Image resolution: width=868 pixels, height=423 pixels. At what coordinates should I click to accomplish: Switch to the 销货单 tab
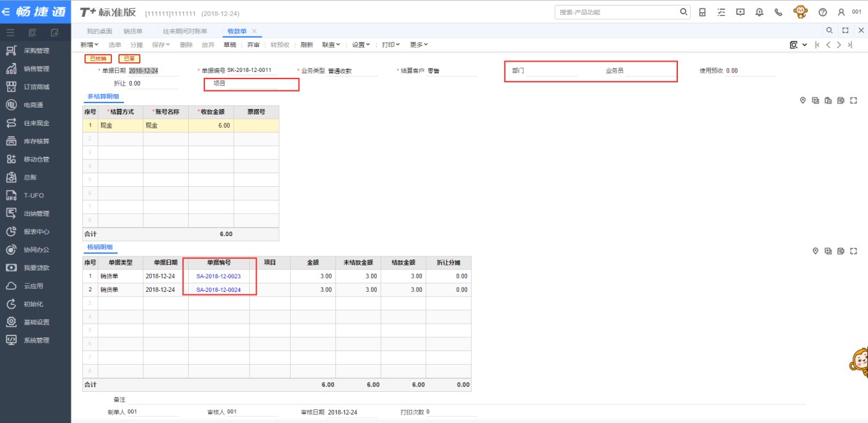[x=133, y=31]
